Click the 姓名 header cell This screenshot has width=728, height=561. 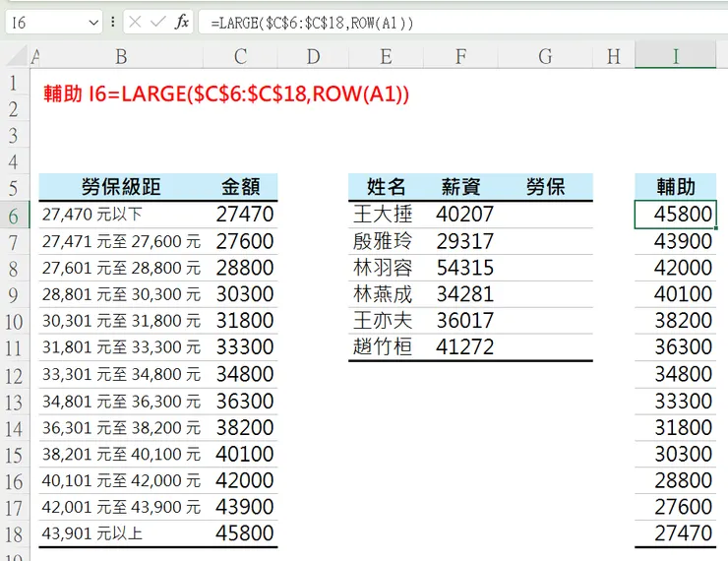tap(386, 187)
